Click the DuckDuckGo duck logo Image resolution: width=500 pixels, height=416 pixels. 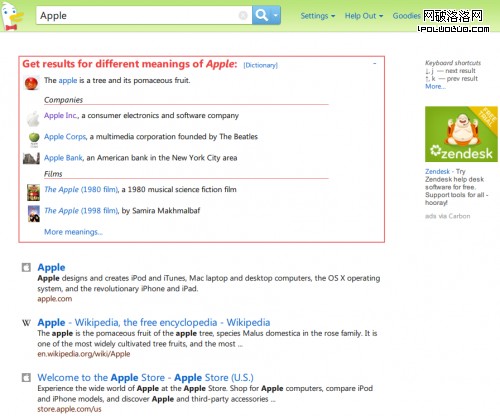(x=12, y=16)
